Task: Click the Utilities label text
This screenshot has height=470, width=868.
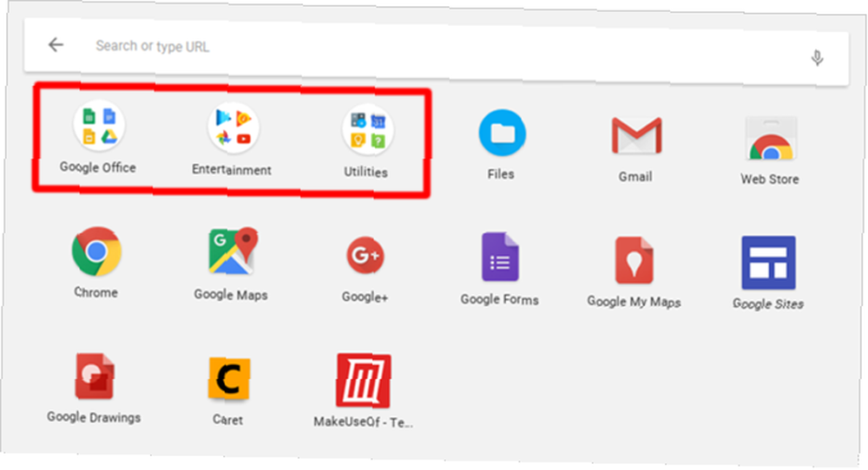Action: click(x=366, y=172)
